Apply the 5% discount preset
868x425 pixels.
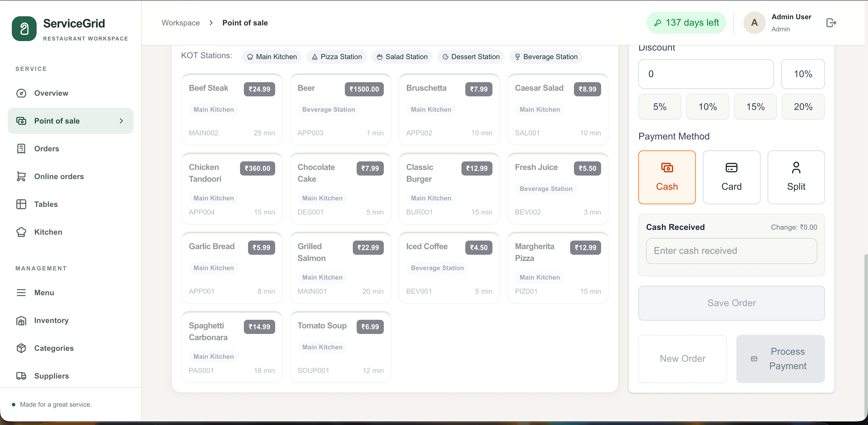pos(660,107)
